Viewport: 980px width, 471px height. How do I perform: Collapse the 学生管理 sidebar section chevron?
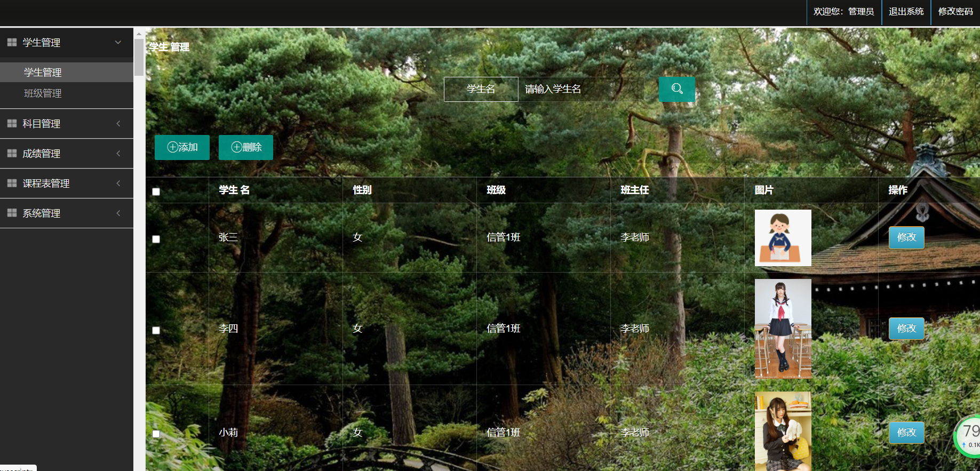(118, 42)
